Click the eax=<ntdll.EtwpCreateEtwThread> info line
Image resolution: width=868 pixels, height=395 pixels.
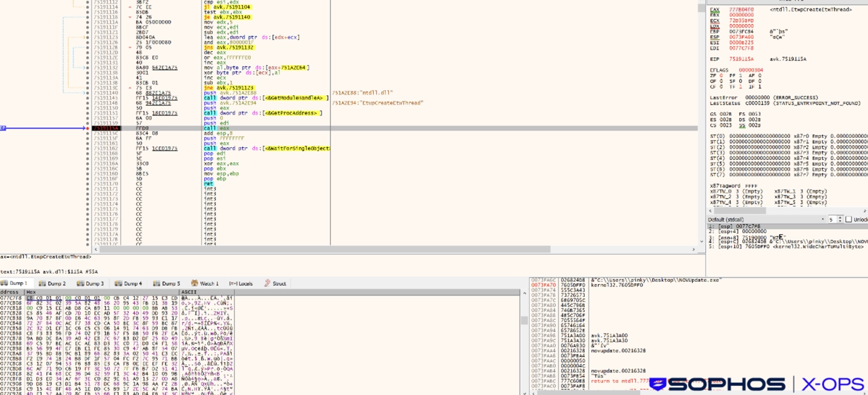point(45,257)
